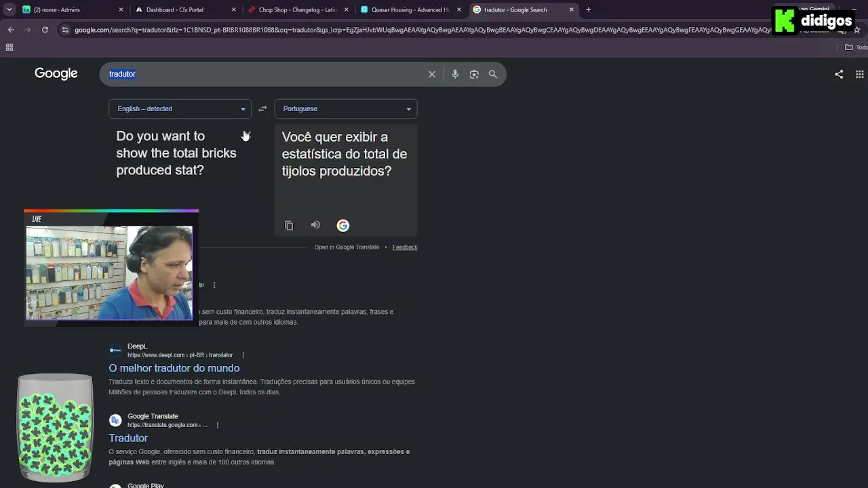Click the "DeepL" site name
868x488 pixels.
pos(137,346)
